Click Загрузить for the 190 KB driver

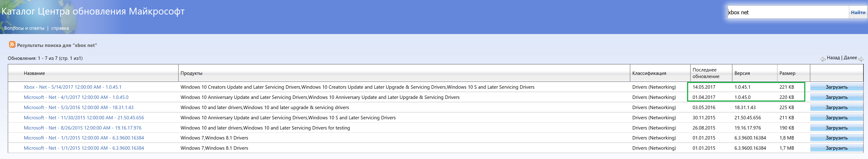click(836, 128)
